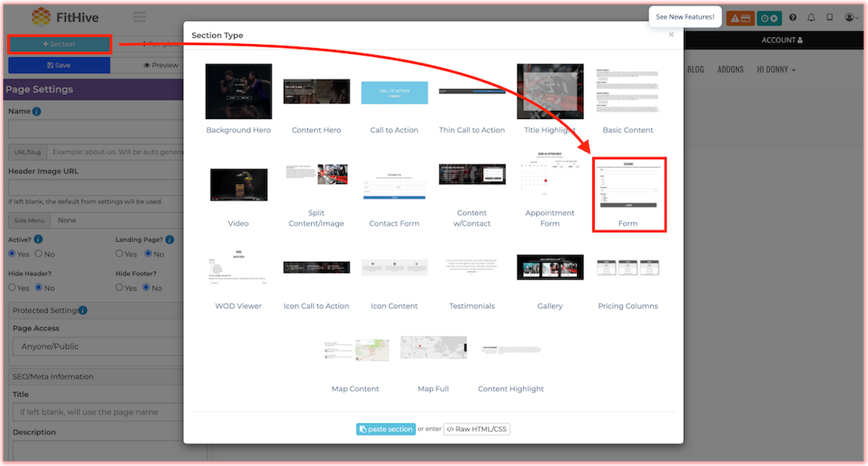The width and height of the screenshot is (868, 466).
Task: Save the page
Action: click(x=59, y=65)
